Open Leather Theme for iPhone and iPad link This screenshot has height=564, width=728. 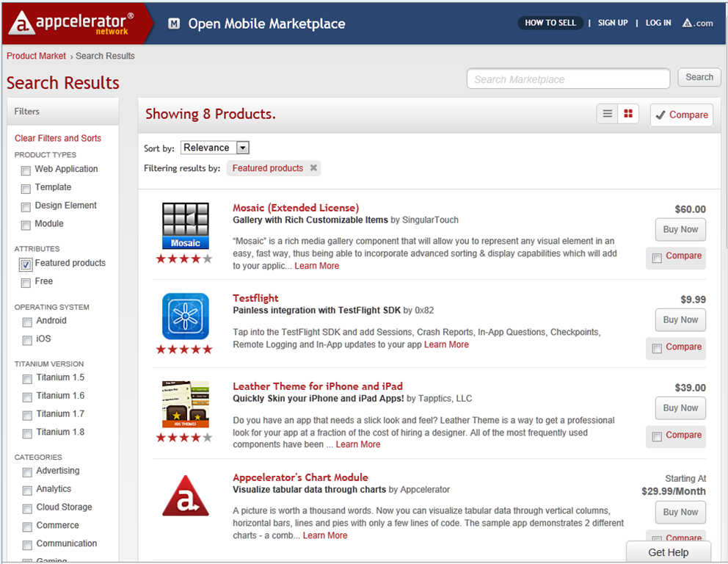point(318,386)
